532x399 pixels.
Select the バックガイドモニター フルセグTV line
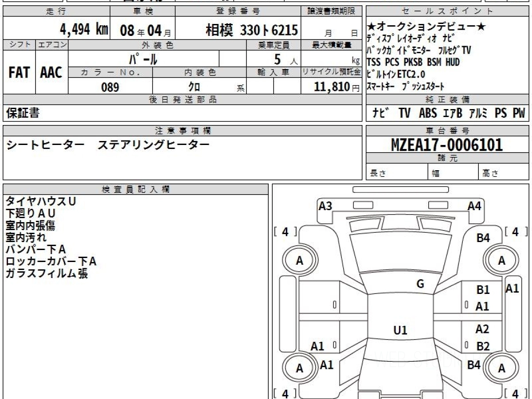click(x=419, y=51)
